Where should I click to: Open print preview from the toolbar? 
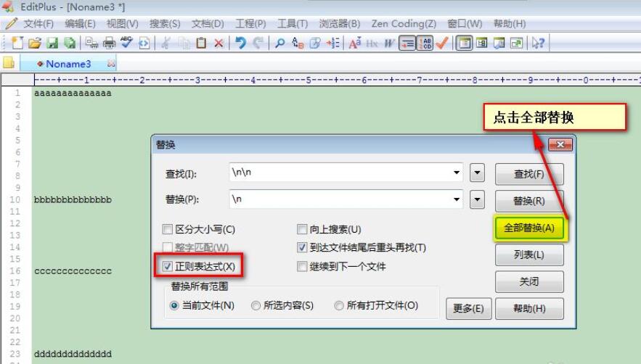91,43
